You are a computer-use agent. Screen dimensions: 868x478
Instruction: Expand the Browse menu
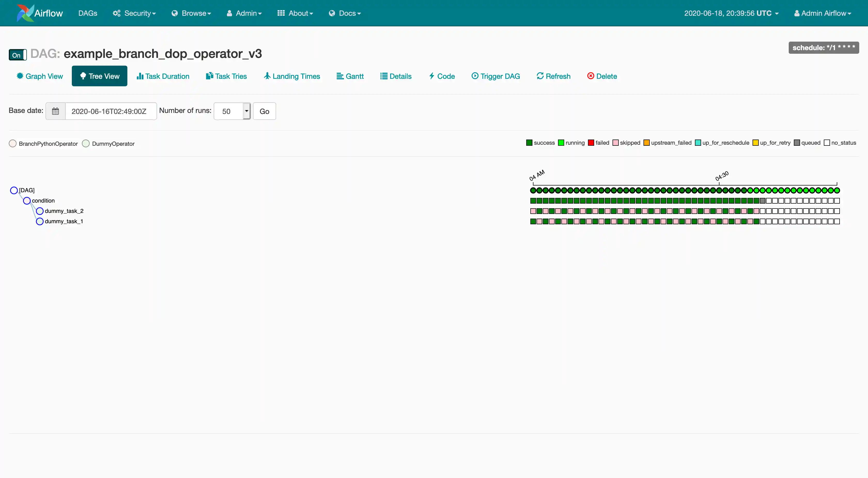pyautogui.click(x=191, y=13)
